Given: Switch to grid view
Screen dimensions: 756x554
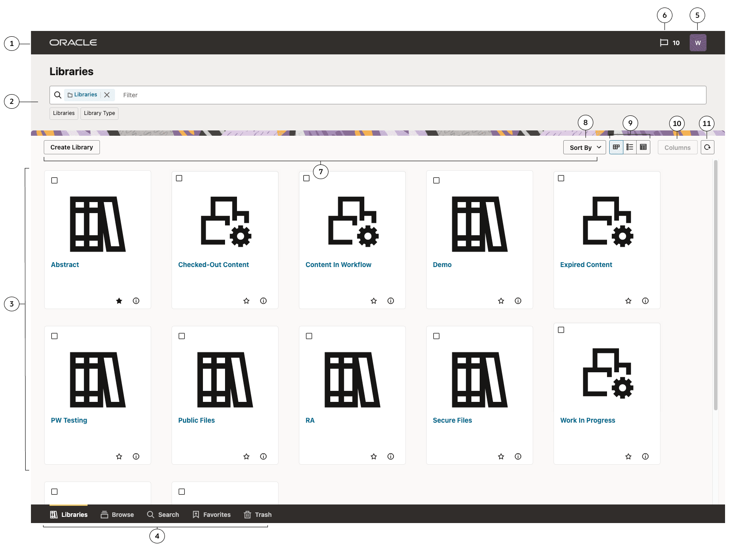Looking at the screenshot, I should pos(616,147).
